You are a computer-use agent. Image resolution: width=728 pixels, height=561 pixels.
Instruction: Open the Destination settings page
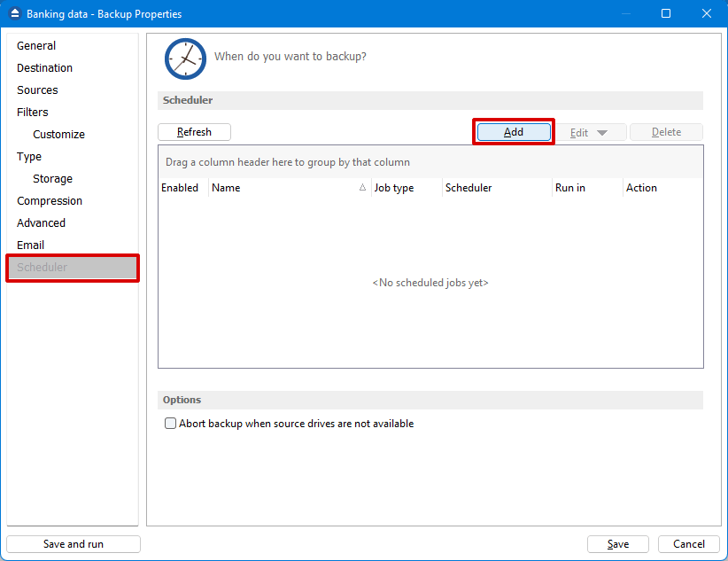tap(44, 67)
